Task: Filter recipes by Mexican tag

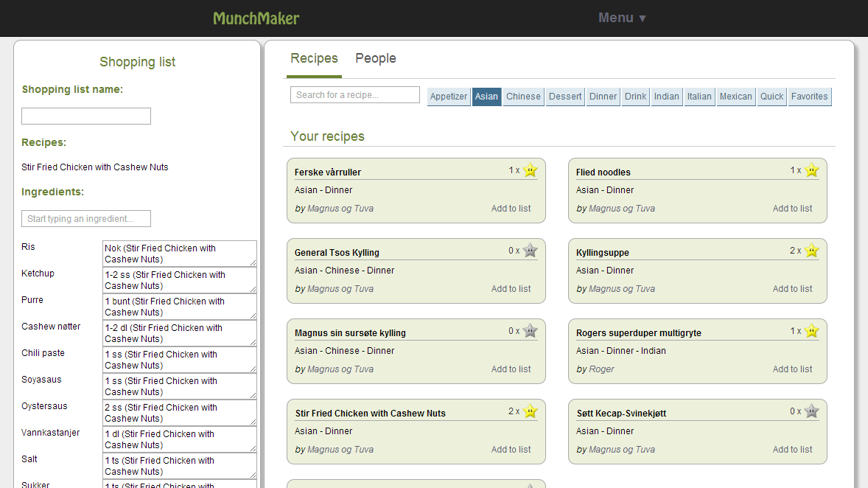Action: point(735,97)
